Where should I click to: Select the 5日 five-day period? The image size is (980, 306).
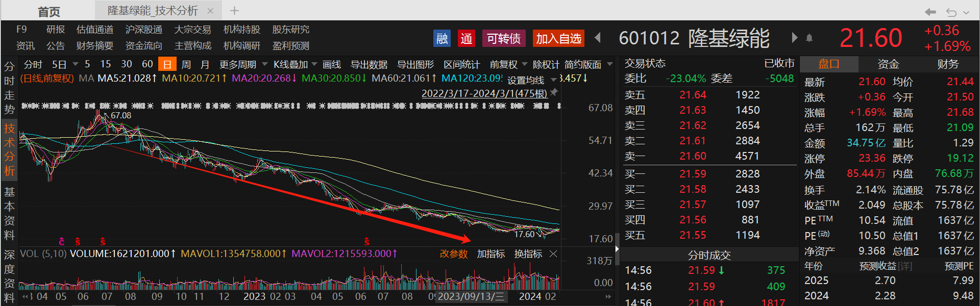(x=59, y=64)
